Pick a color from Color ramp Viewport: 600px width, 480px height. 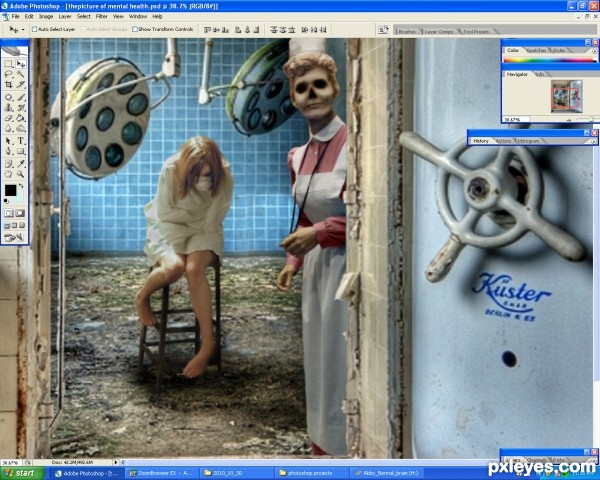coord(549,60)
